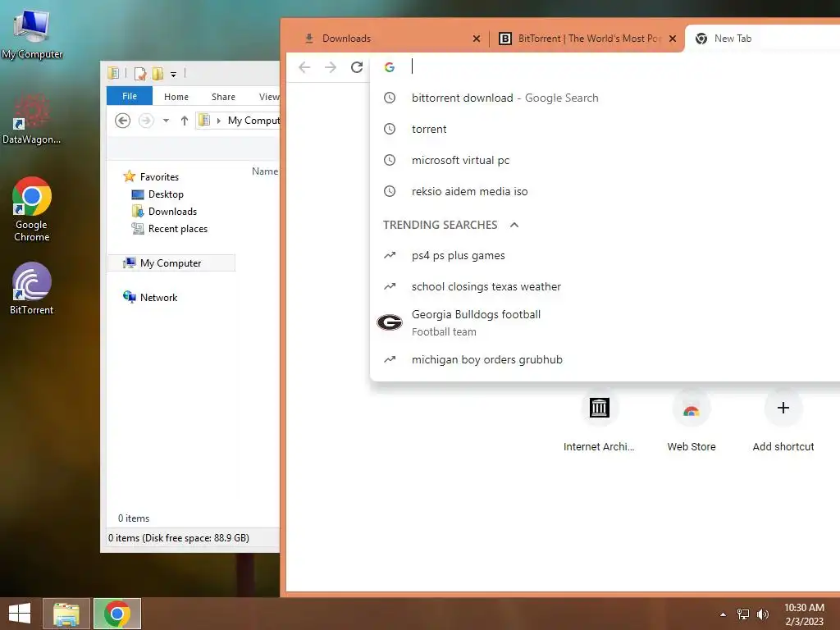Click My Computer in Explorer address bar

pyautogui.click(x=253, y=121)
